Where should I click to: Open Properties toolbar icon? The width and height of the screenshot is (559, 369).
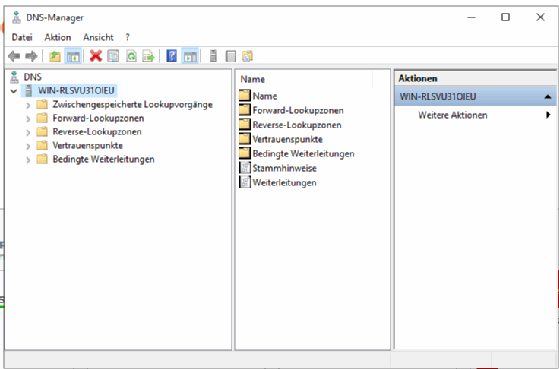(113, 56)
